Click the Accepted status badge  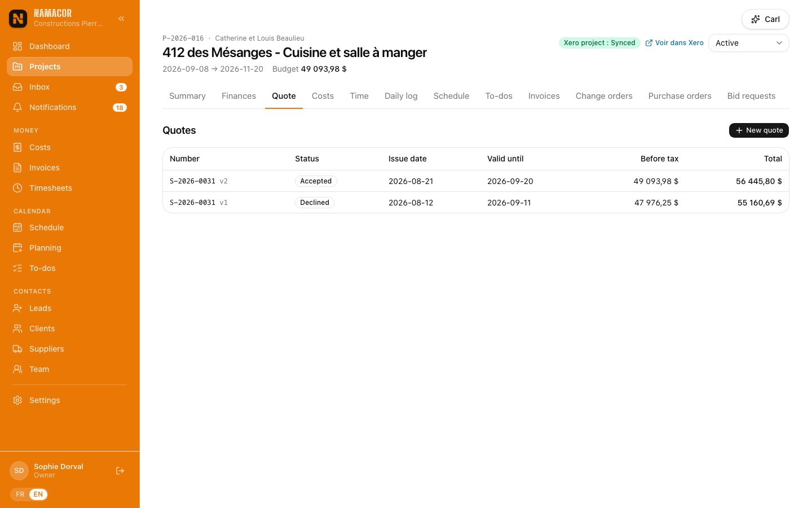316,181
